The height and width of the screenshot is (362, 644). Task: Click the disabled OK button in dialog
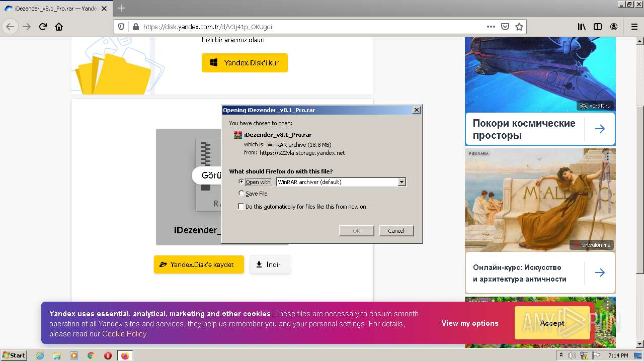[x=356, y=230]
